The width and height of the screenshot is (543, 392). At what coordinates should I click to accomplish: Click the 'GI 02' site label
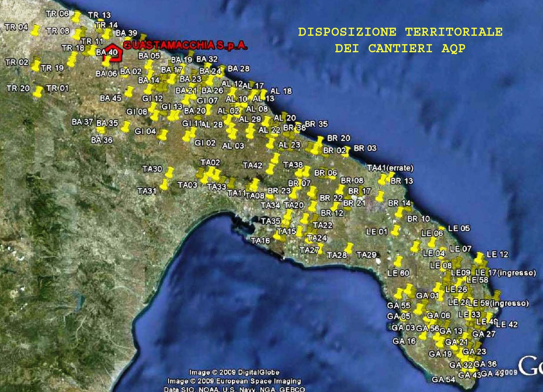pyautogui.click(x=205, y=143)
